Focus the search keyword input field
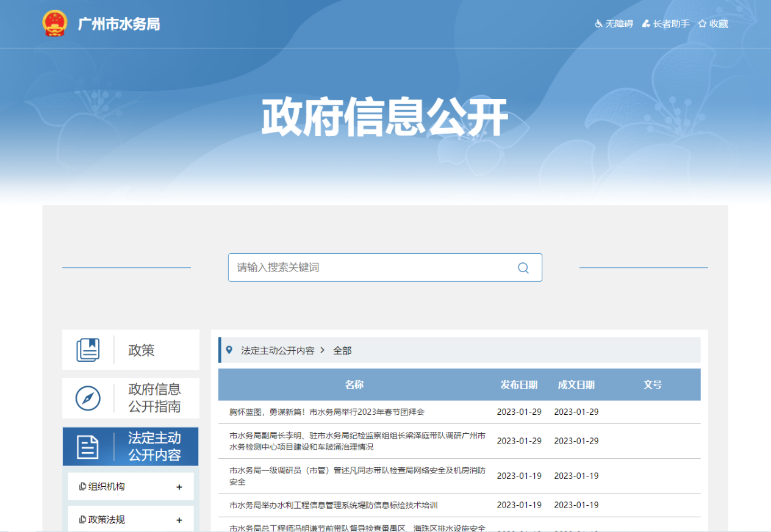Viewport: 771px width, 532px height. tap(372, 268)
